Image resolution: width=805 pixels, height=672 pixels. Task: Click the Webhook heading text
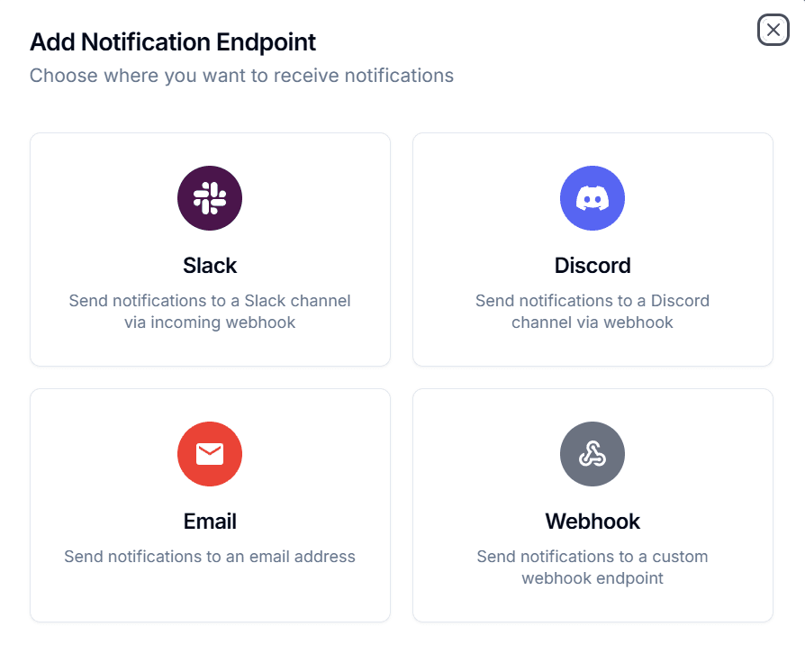coord(592,521)
